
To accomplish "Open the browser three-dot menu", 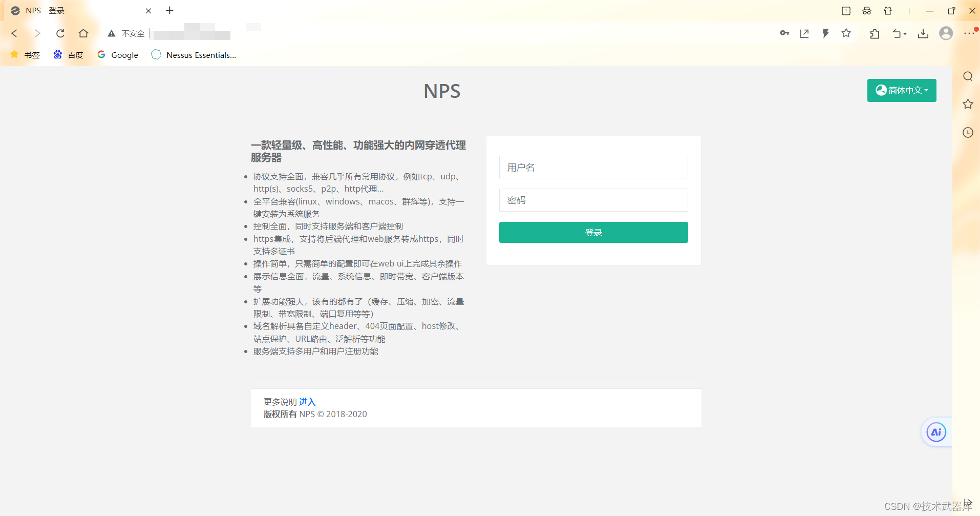I will click(x=969, y=33).
